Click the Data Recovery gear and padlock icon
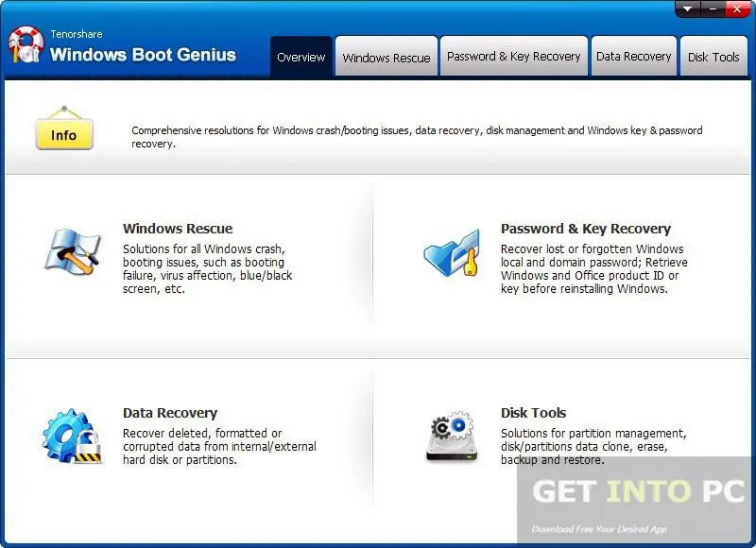Screen dimensions: 756x548 pos(73,437)
